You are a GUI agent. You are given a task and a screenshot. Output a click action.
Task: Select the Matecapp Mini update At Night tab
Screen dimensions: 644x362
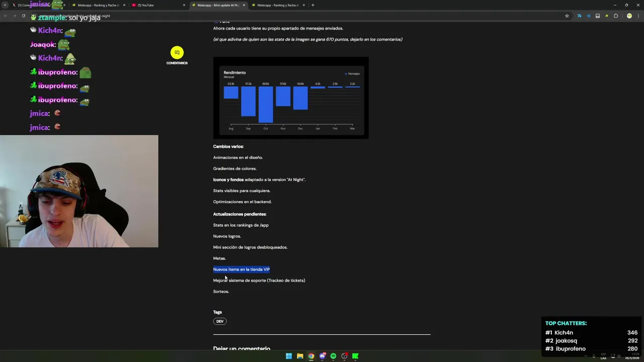coord(218,5)
